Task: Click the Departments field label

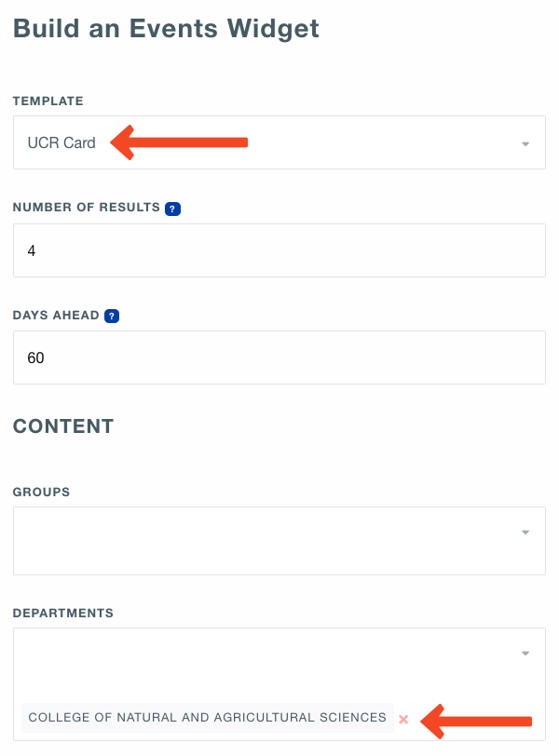Action: click(63, 613)
